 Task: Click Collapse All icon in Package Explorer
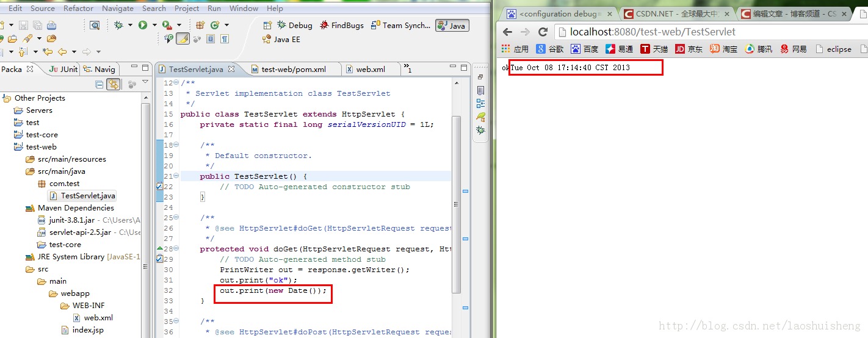pyautogui.click(x=99, y=84)
